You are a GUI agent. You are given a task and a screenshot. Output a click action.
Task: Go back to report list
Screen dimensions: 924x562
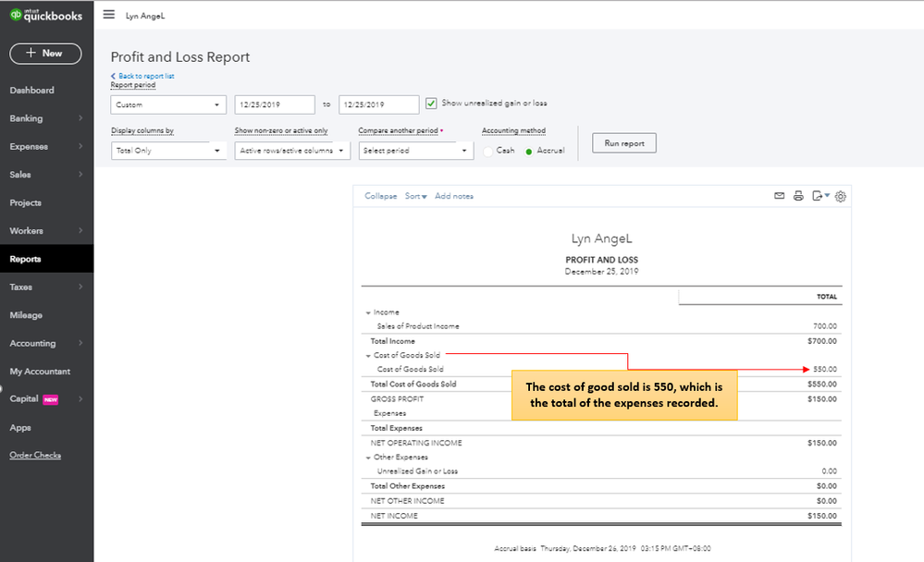click(142, 76)
